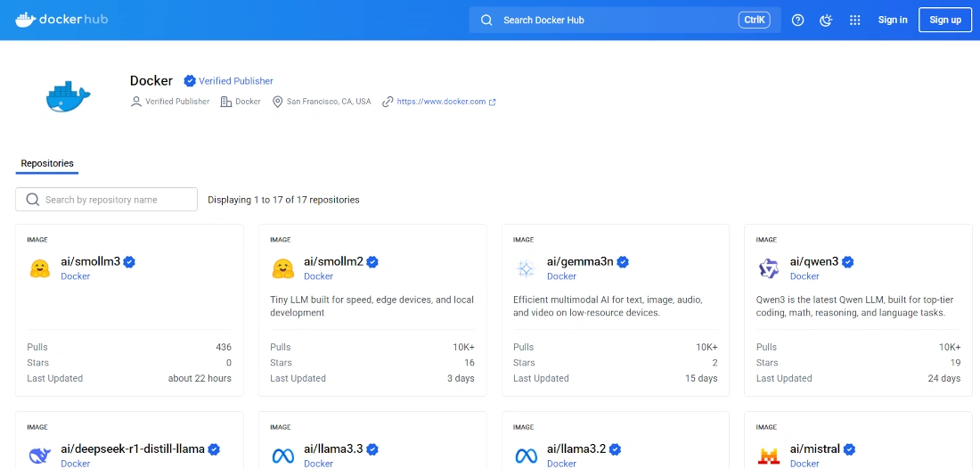Open the ai/llama3.2 repository title

coord(576,449)
